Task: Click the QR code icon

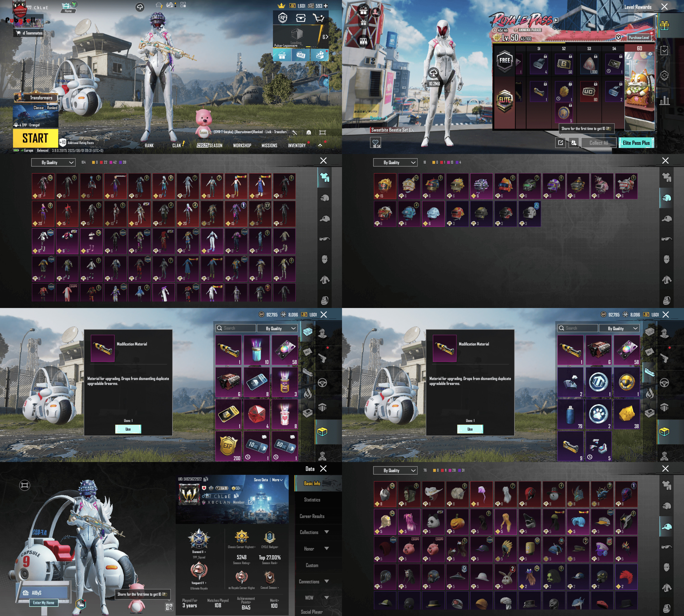Action: point(169,607)
